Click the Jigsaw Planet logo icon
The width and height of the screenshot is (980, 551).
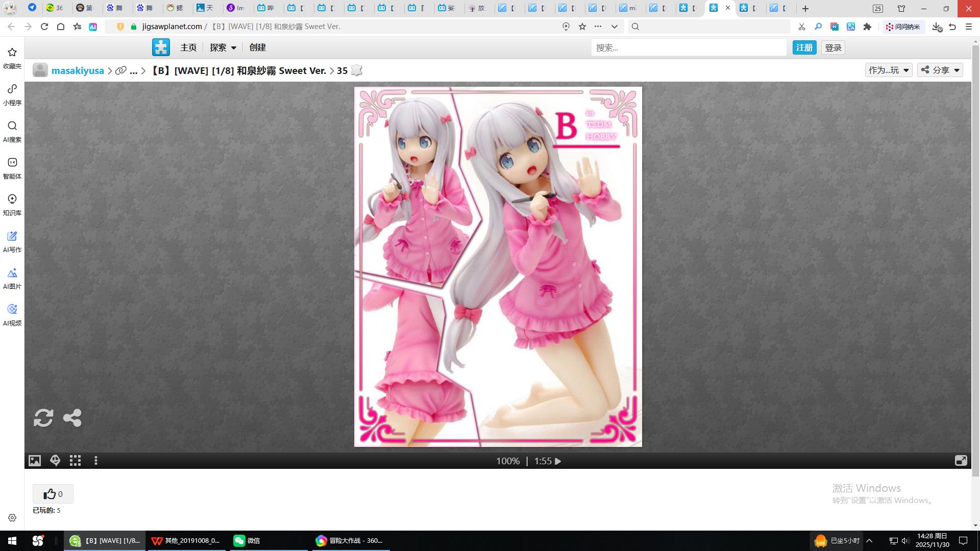click(161, 47)
